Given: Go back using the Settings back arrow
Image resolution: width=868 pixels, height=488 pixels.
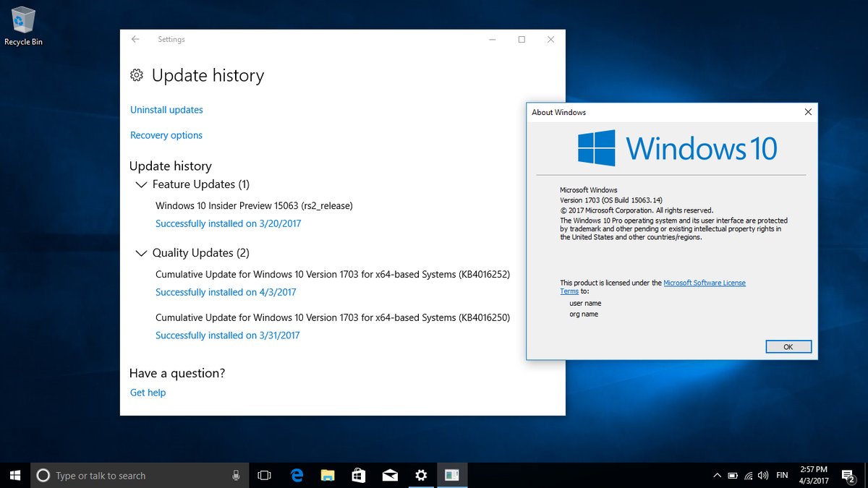Looking at the screenshot, I should pos(135,40).
